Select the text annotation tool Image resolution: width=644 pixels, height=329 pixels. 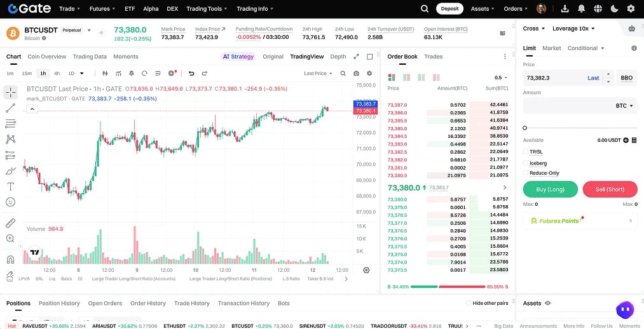(x=11, y=187)
